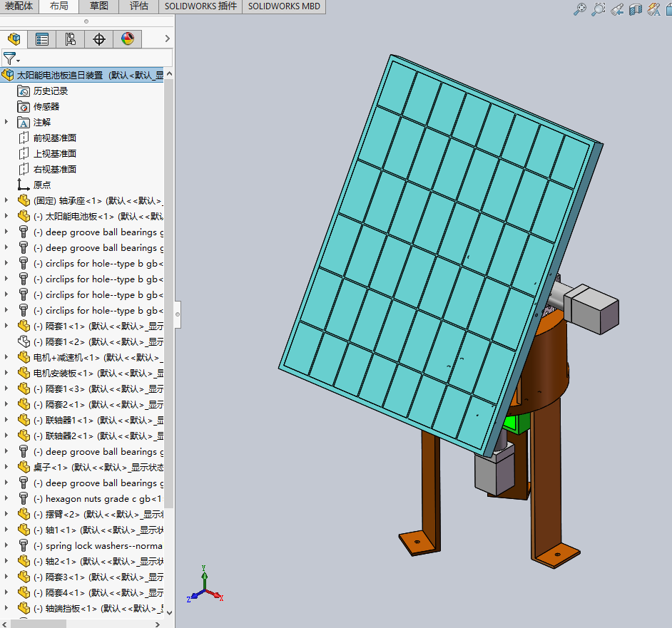Switch to the 草图 ribbon tab
Image resolution: width=672 pixels, height=628 pixels.
point(99,6)
